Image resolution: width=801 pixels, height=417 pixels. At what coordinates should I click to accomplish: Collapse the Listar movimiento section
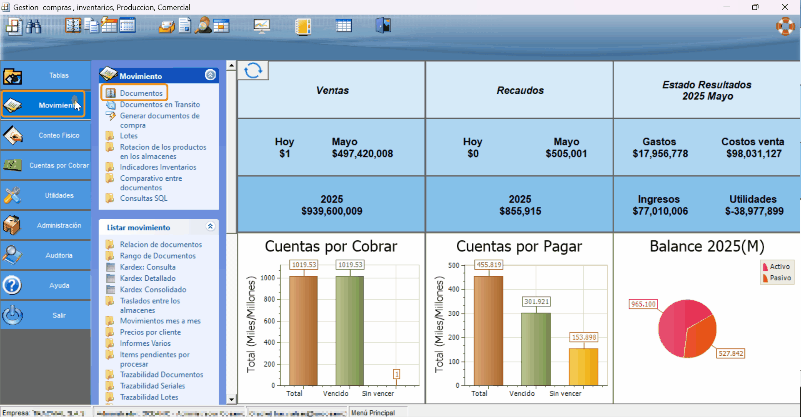[210, 227]
